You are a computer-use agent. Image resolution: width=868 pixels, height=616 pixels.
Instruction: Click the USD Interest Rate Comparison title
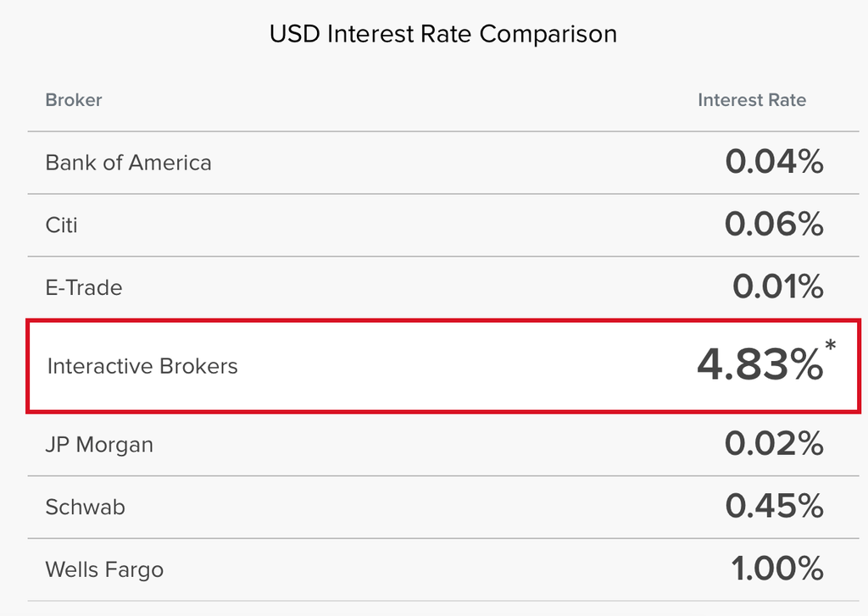coord(442,34)
